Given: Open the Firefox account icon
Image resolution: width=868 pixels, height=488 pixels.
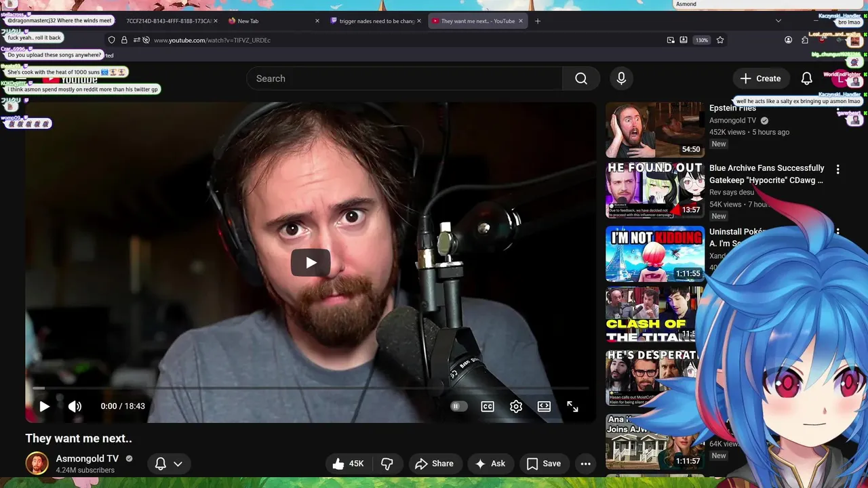Looking at the screenshot, I should [x=788, y=40].
